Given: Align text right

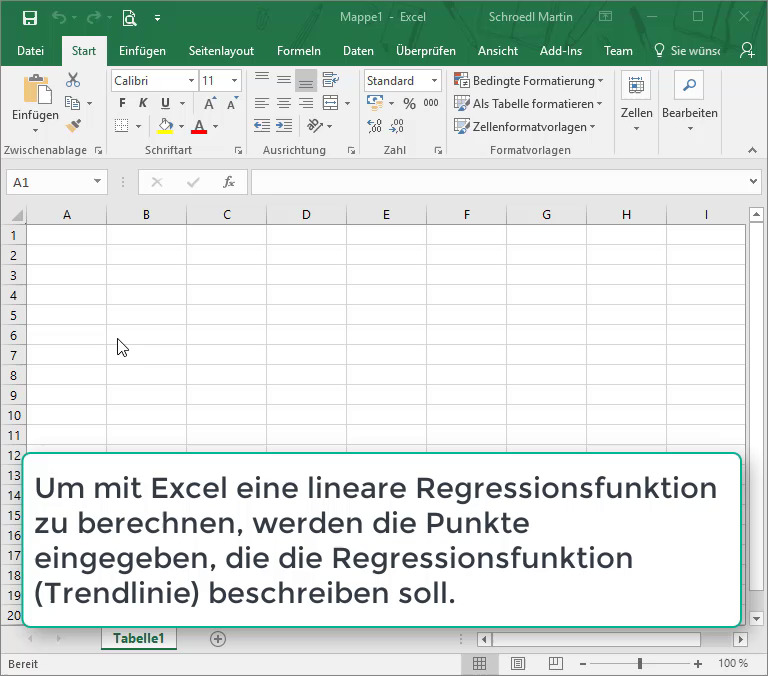Looking at the screenshot, I should [x=306, y=103].
